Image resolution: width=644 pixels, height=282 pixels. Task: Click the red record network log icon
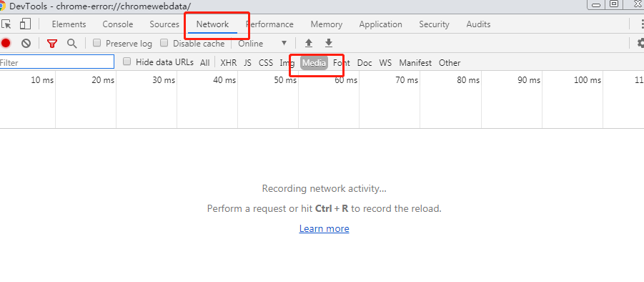click(5, 43)
